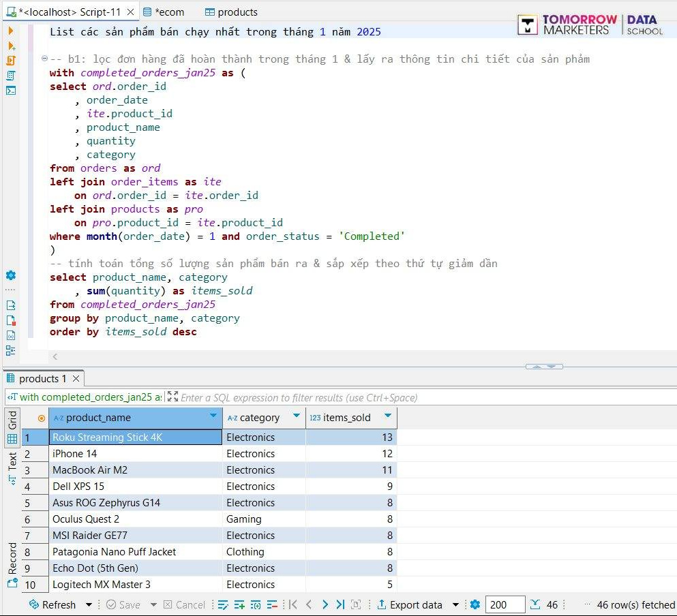Open the product_name column filter dropdown
Image resolution: width=677 pixels, height=616 pixels.
(x=213, y=415)
